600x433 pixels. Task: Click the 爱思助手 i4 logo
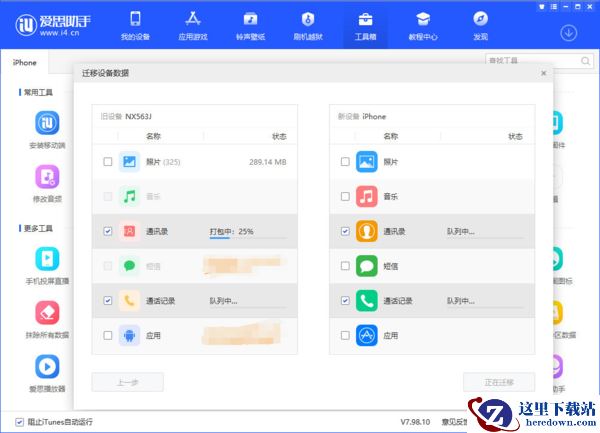[53, 24]
